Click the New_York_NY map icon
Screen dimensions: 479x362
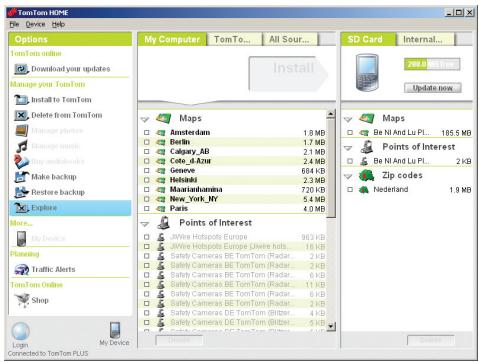tap(161, 199)
